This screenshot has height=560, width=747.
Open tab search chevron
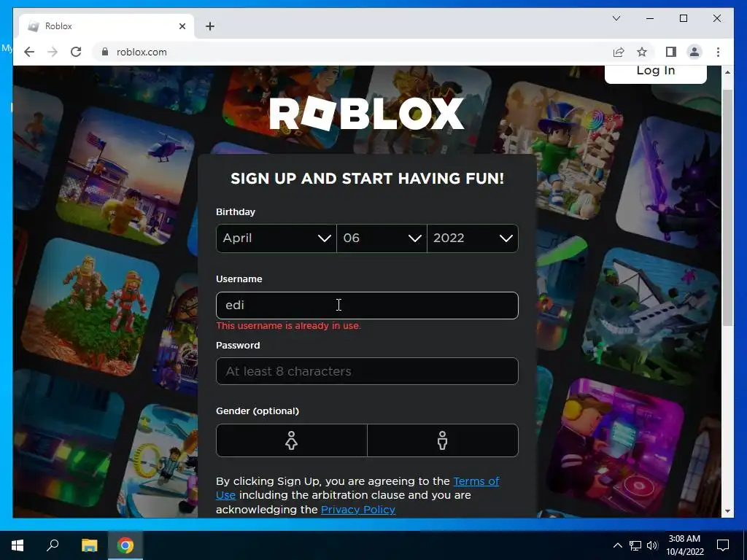[616, 18]
